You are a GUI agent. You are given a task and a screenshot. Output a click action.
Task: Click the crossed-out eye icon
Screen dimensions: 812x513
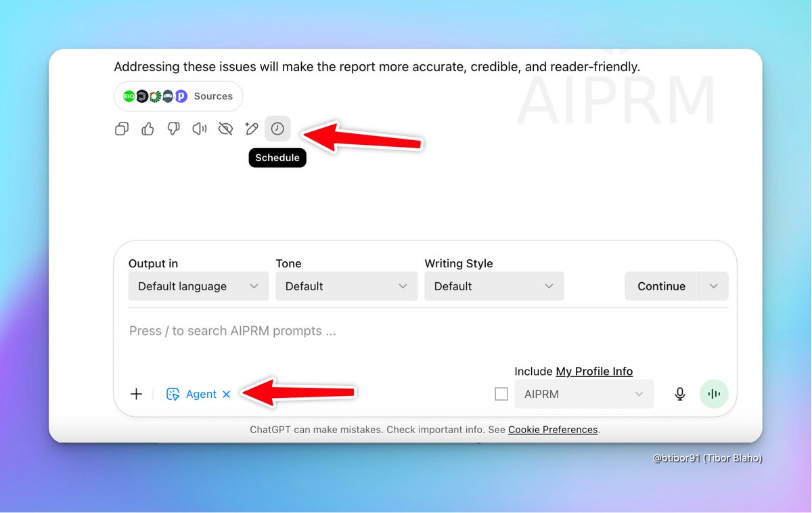tap(225, 129)
